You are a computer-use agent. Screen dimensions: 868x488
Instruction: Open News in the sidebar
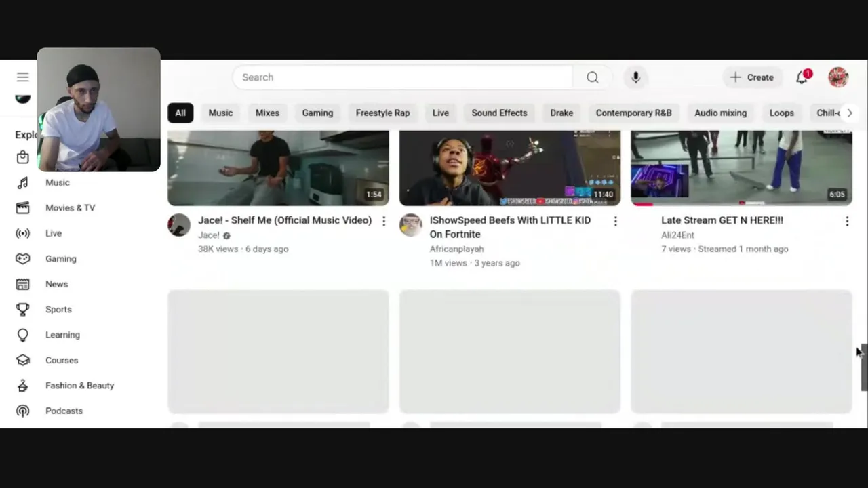pos(57,284)
